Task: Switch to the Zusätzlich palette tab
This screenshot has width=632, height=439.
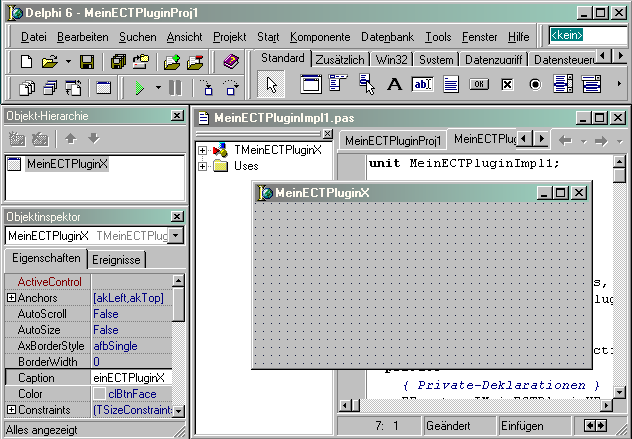Action: pyautogui.click(x=340, y=60)
